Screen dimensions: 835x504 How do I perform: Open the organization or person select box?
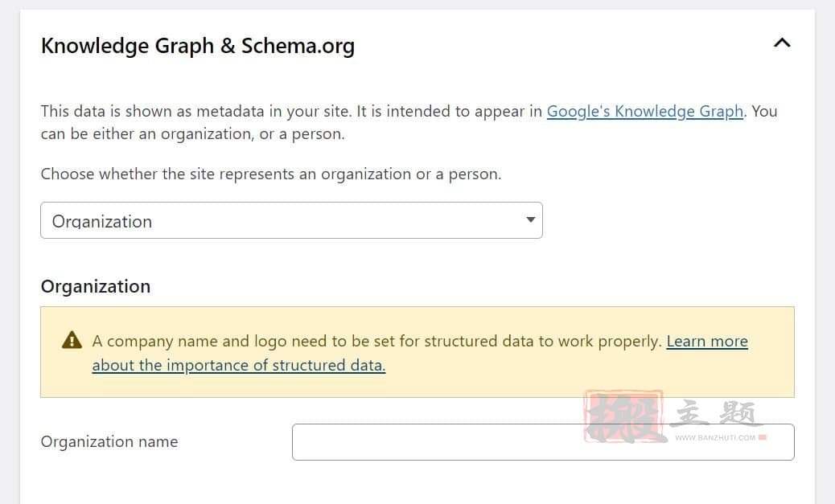coord(291,220)
